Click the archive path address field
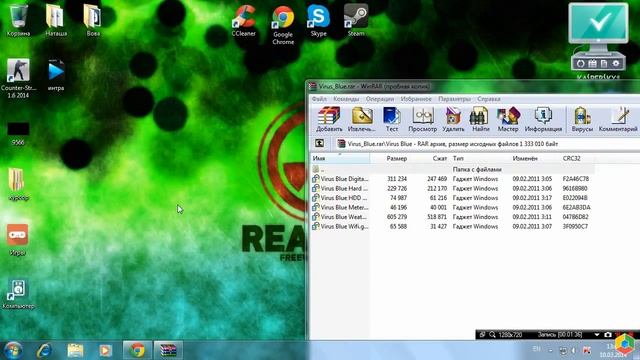The height and width of the screenshot is (360, 640). (488, 144)
